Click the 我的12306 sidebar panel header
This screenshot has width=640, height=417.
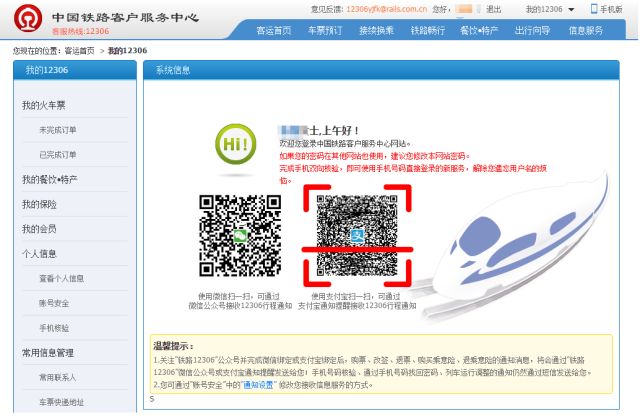pos(75,70)
